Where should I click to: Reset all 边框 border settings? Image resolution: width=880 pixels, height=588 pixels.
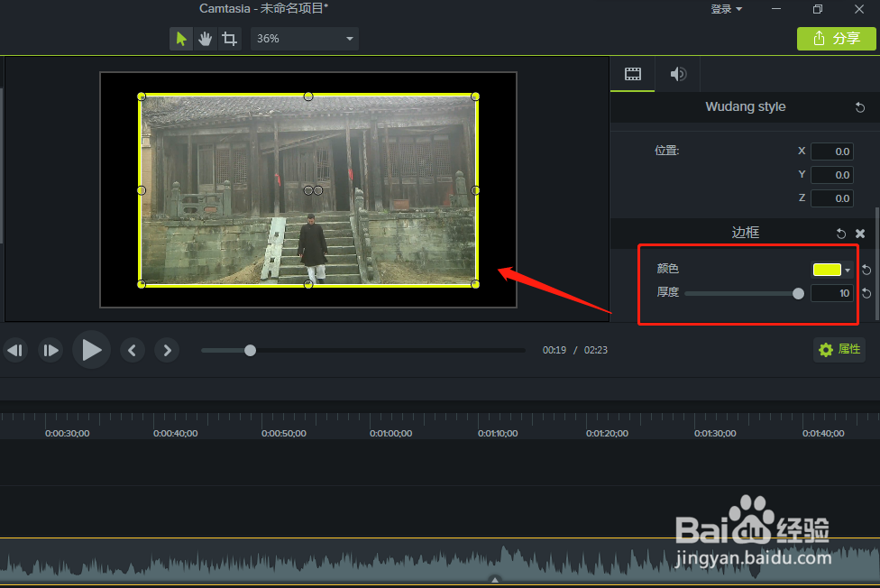coord(840,233)
